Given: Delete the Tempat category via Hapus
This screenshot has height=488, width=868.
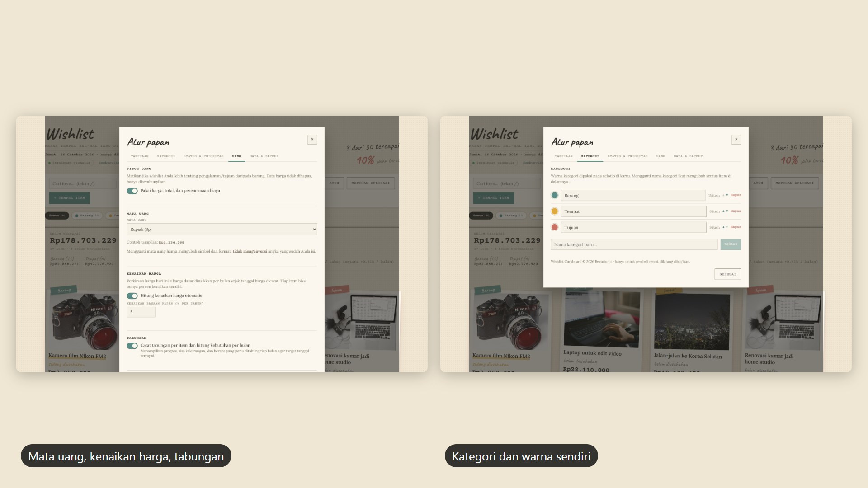Looking at the screenshot, I should coord(736,211).
